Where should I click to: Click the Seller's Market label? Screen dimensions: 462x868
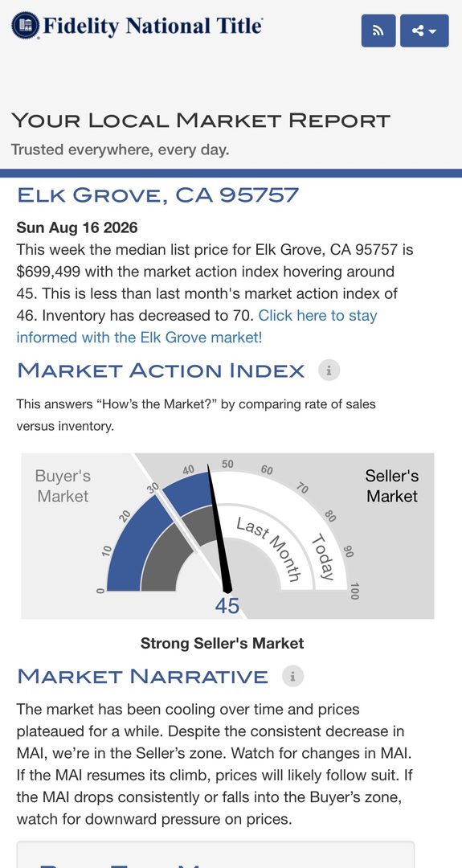[x=392, y=486]
